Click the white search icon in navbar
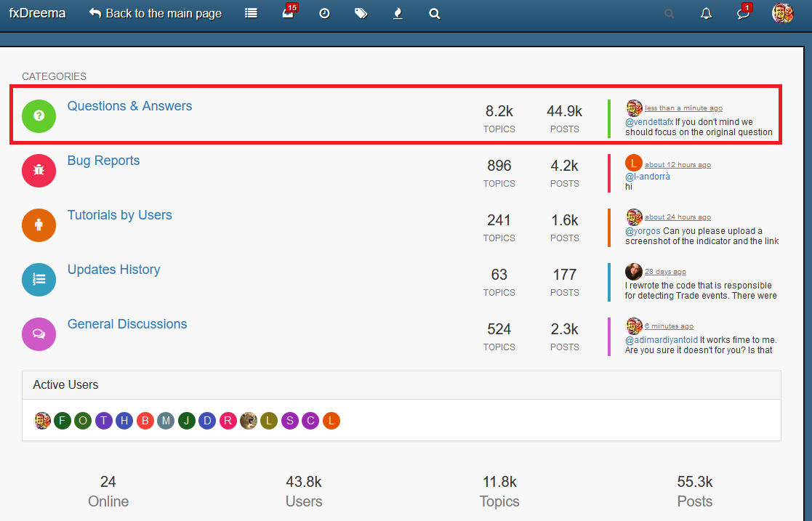Viewport: 812px width, 521px height. (435, 14)
